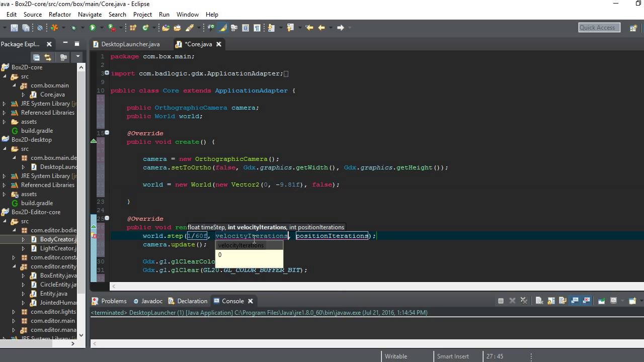Expand folded imports at line 3

pos(107,73)
